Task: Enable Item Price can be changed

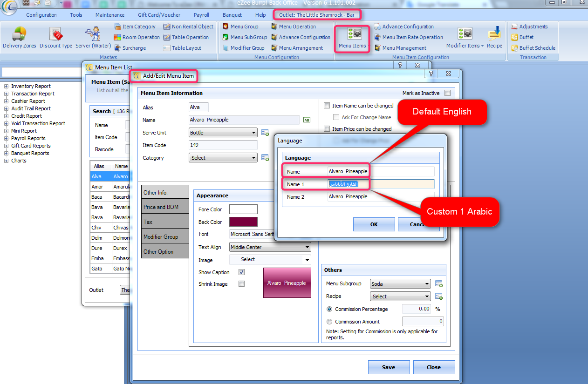Action: pos(327,129)
